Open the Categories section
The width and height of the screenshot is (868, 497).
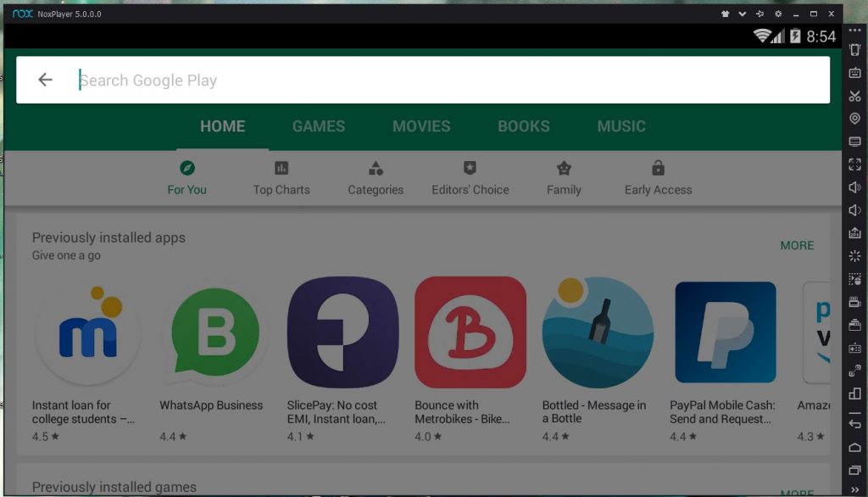[x=376, y=178]
